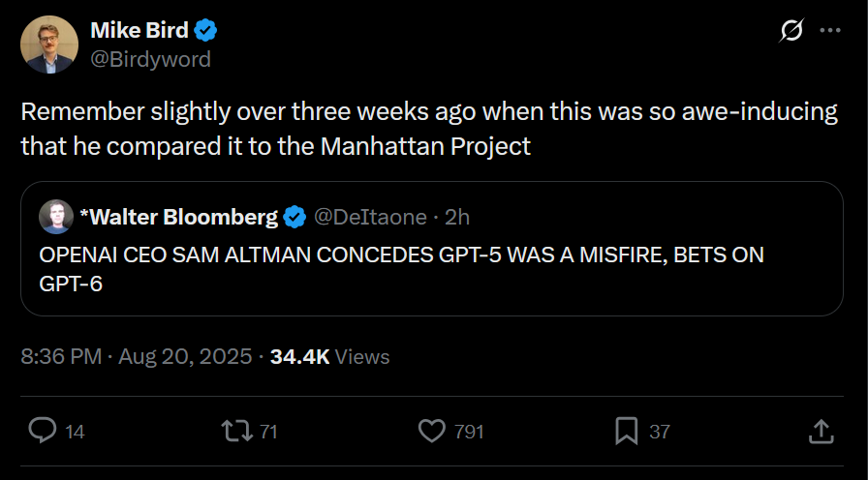Click Mike Bird's profile picture

coord(49,45)
